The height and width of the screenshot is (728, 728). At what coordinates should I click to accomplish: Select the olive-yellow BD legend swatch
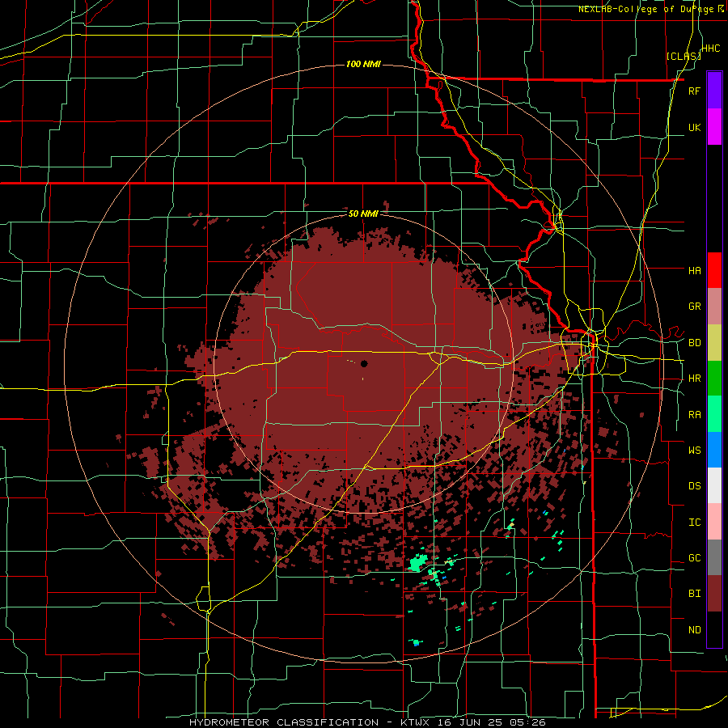(x=714, y=342)
